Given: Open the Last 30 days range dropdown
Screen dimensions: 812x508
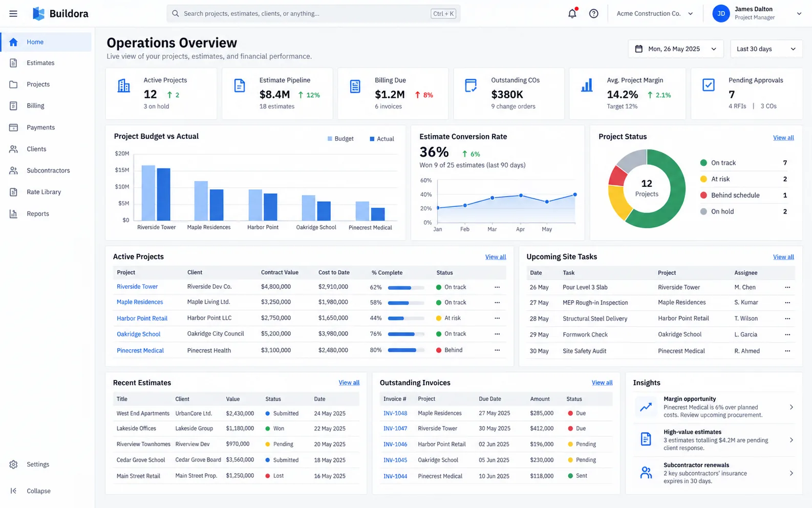Looking at the screenshot, I should pos(766,49).
